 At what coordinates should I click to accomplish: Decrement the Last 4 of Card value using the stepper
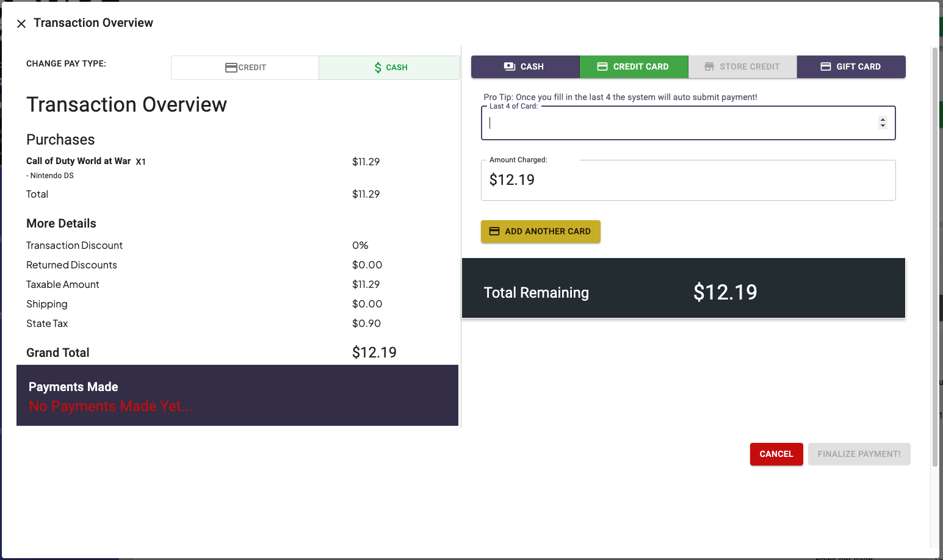tap(883, 126)
